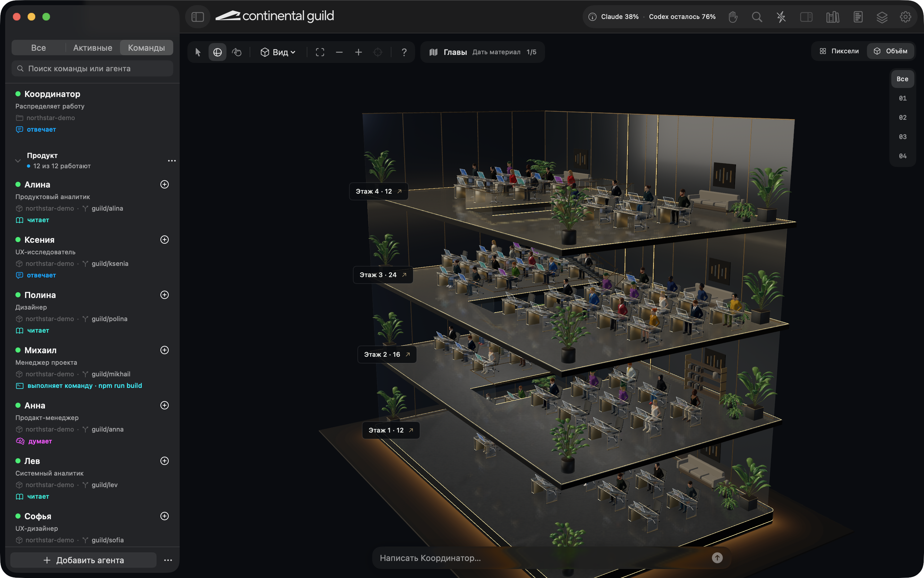
Task: Click the recenter target icon
Action: [378, 52]
